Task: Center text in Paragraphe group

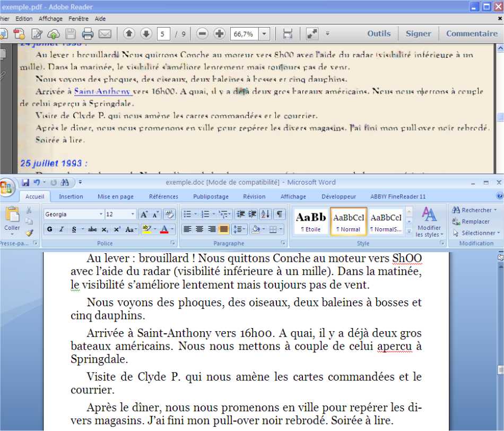Action: 199,229
